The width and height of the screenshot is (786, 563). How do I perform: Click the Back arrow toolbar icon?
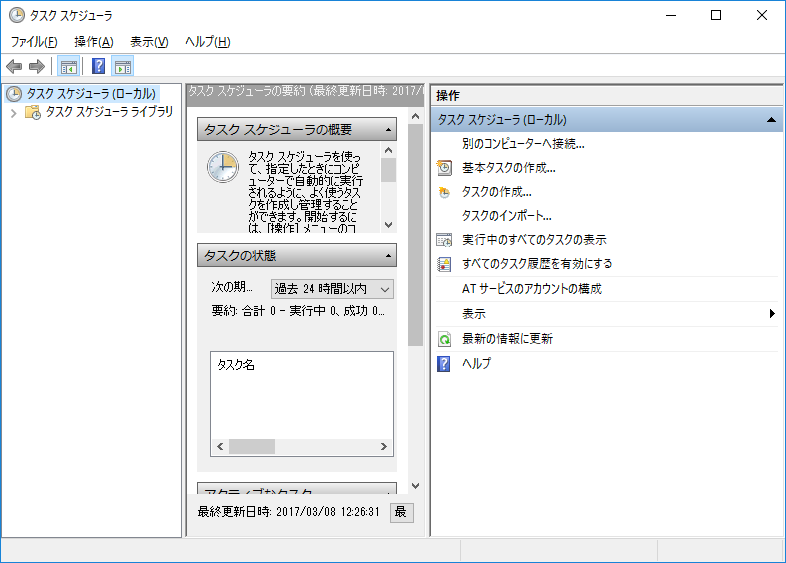tap(14, 66)
